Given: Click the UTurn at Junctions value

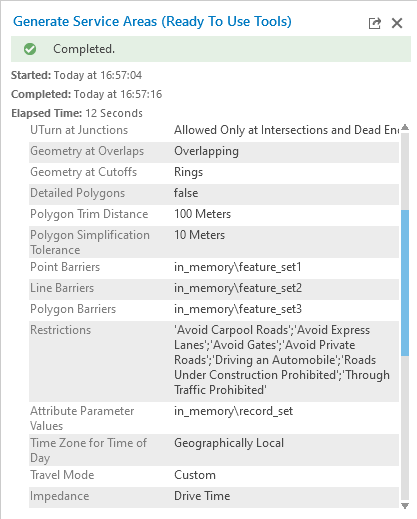Looking at the screenshot, I should click(286, 130).
